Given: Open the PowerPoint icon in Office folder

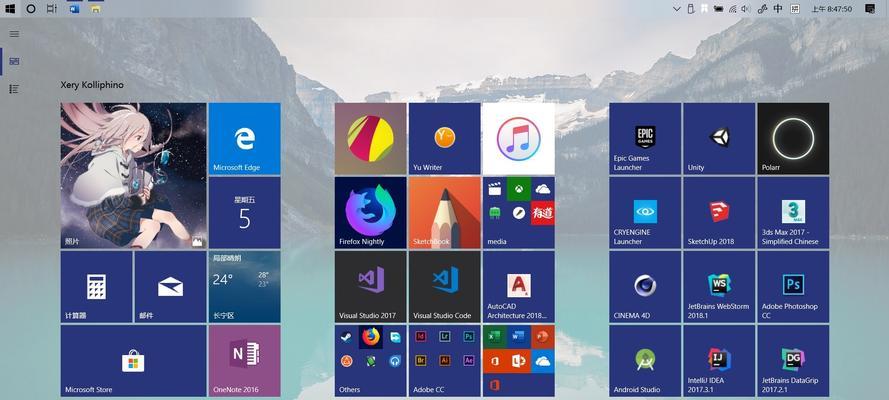Looking at the screenshot, I should [x=543, y=337].
